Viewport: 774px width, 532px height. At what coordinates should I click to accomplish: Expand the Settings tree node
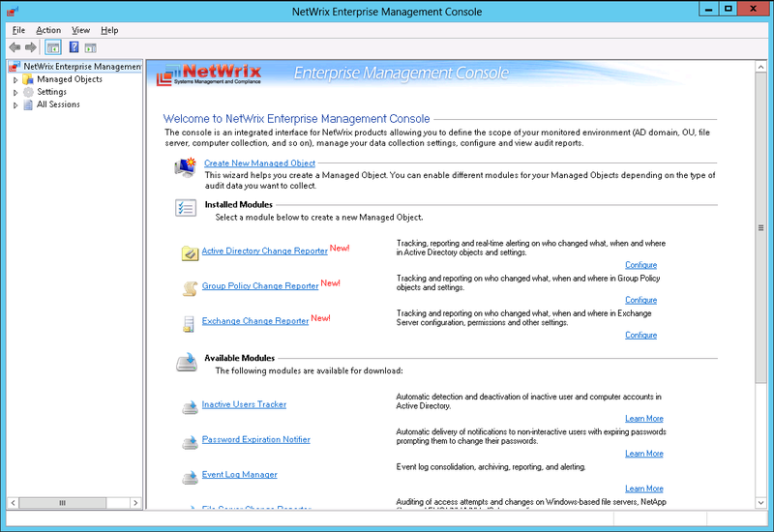15,92
